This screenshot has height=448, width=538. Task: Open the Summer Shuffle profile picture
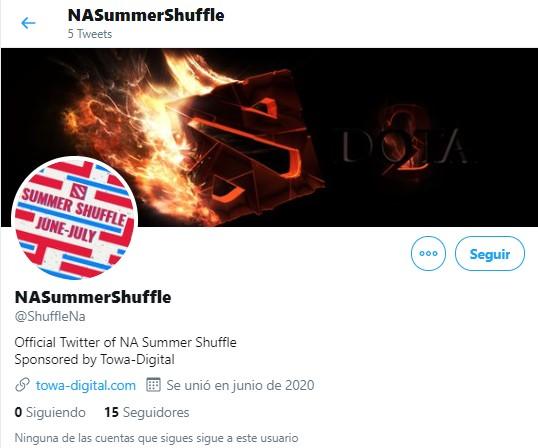pos(74,218)
